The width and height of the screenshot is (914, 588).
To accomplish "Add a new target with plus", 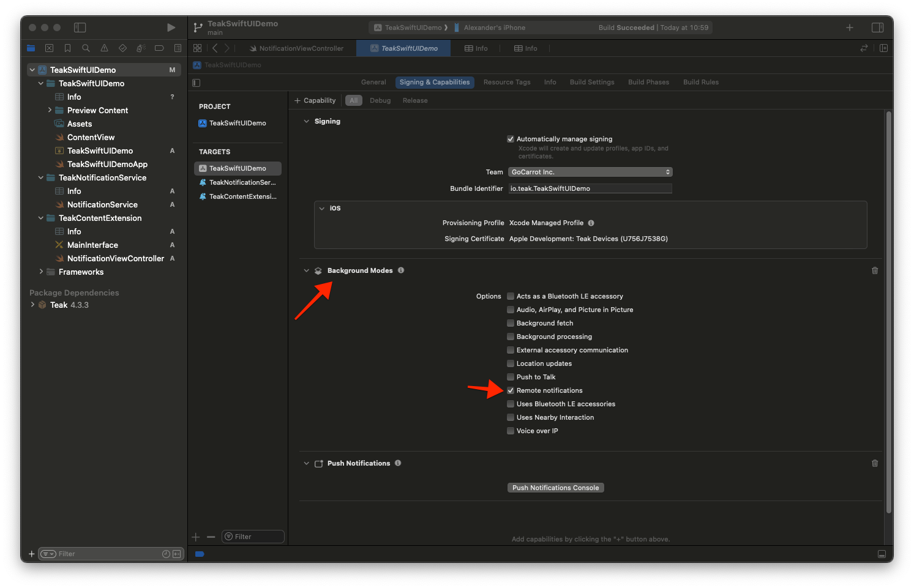I will tap(196, 537).
